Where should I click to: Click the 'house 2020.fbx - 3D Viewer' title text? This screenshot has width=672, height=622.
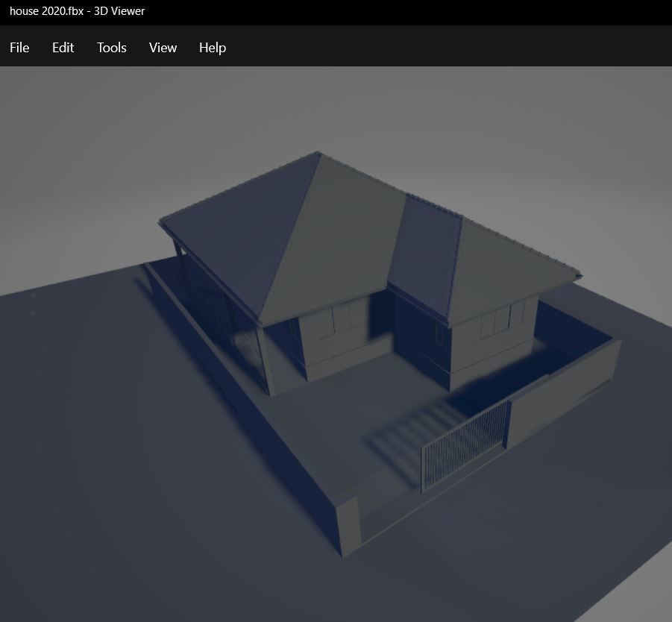coord(77,11)
